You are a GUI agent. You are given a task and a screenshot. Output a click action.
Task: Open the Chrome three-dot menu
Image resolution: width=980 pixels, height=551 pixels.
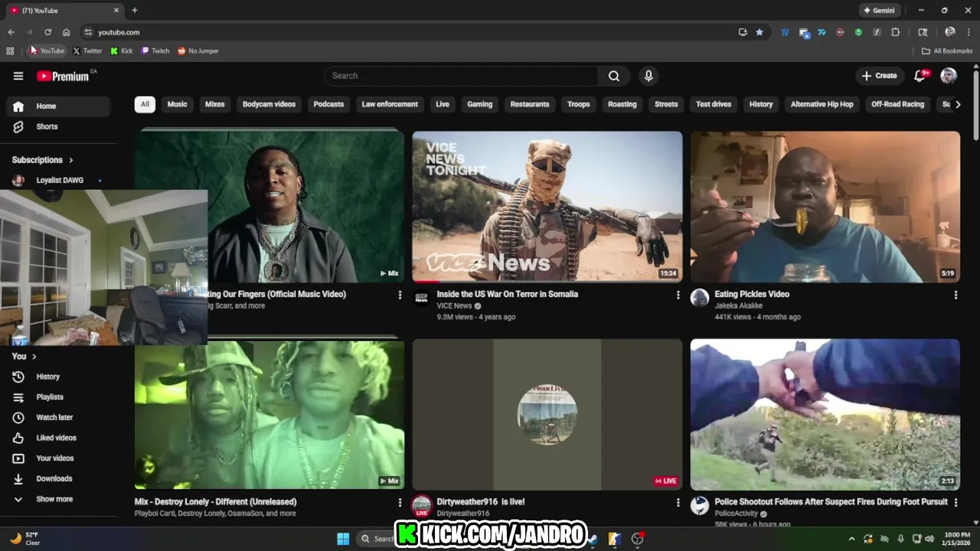point(968,32)
